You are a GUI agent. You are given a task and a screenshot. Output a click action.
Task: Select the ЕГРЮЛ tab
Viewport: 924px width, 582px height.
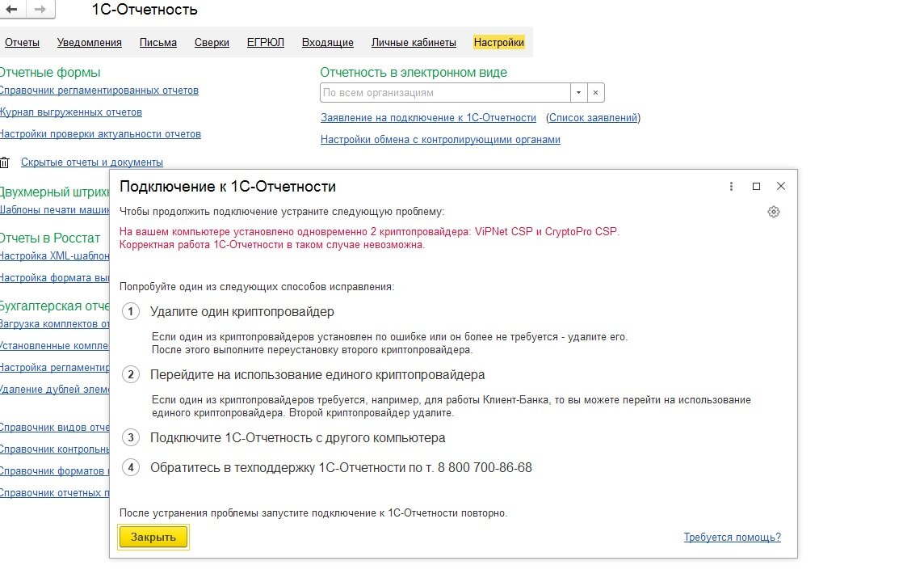(265, 43)
